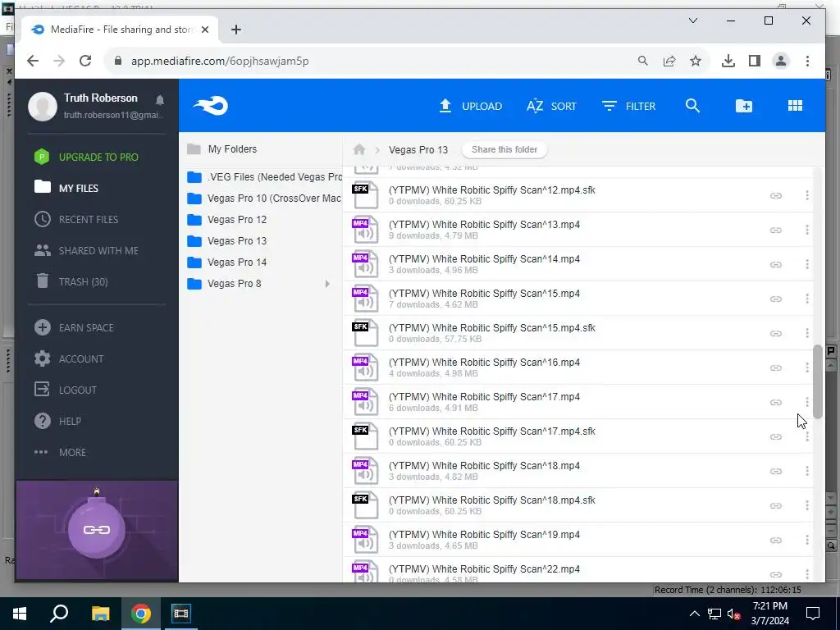Select Earn Space in sidebar
The image size is (840, 630).
(74, 327)
